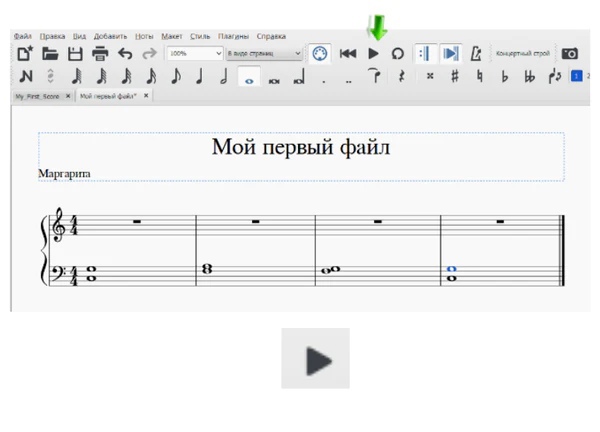Open the Макет menu
The image size is (600, 432).
(x=171, y=36)
